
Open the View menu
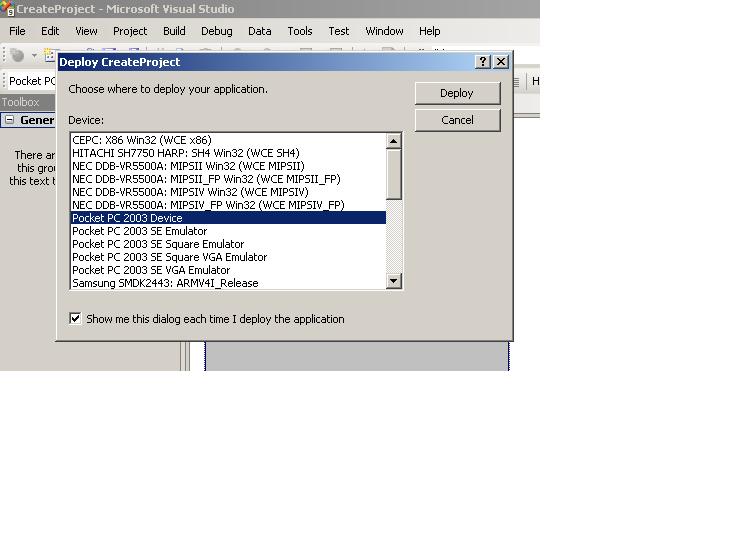[x=86, y=31]
